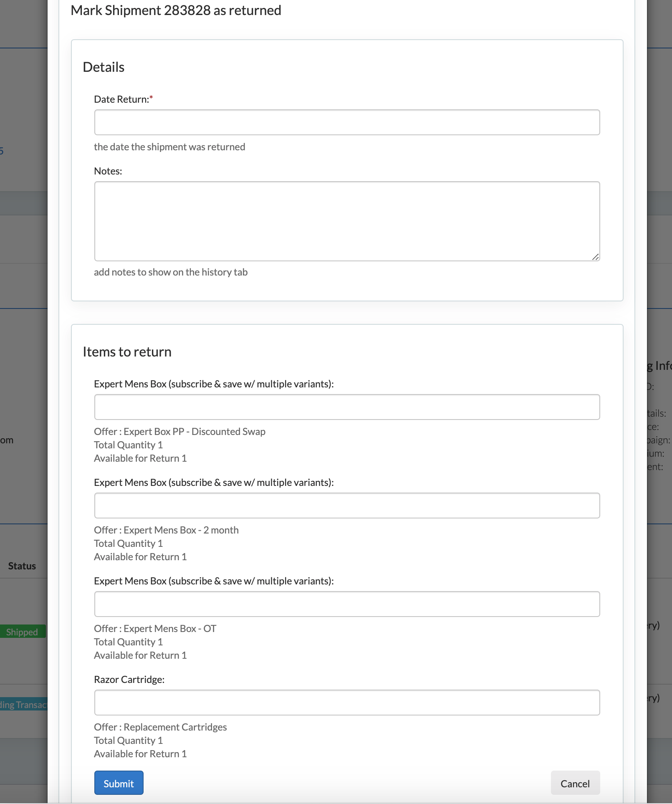Click quantity field for 2 month offer

click(x=347, y=506)
